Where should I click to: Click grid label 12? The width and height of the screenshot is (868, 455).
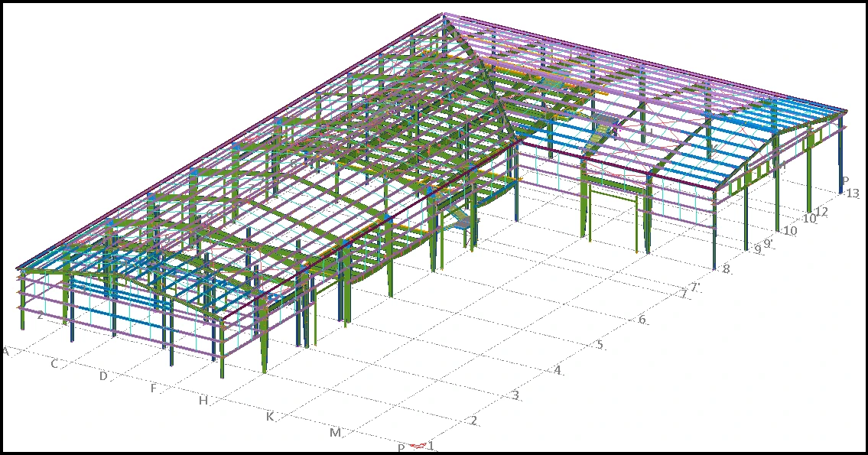[x=822, y=211]
